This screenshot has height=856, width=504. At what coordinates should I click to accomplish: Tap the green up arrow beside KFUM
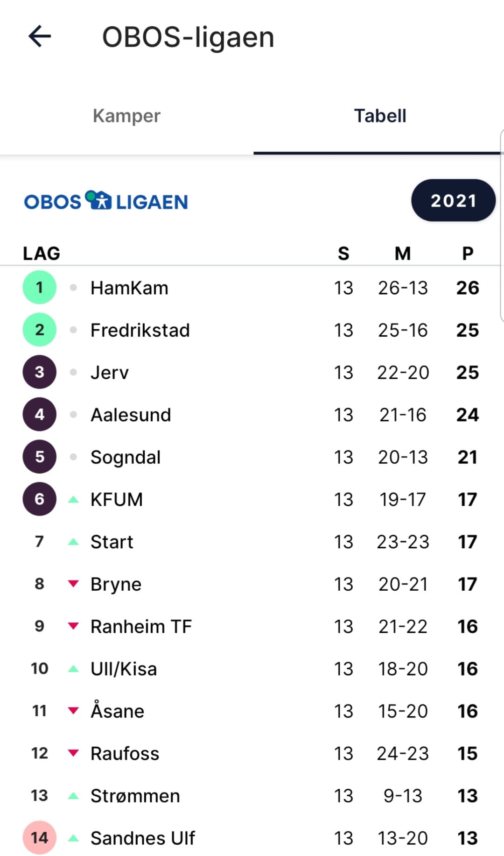tap(73, 499)
